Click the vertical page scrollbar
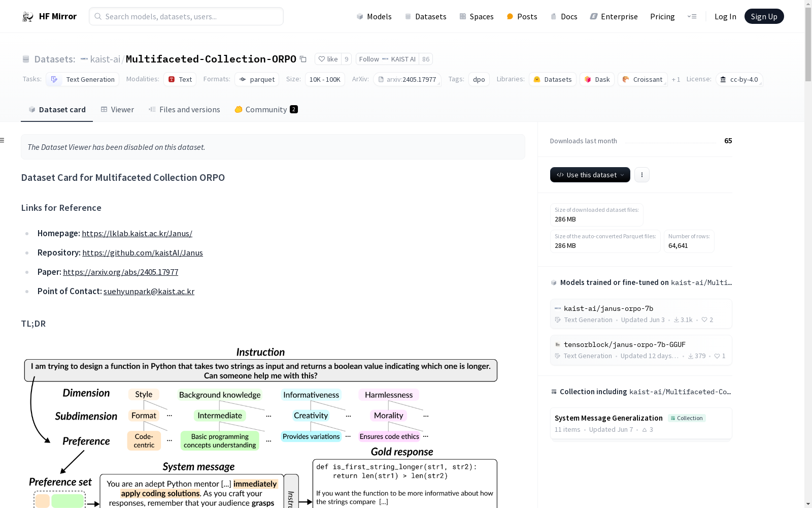Image resolution: width=812 pixels, height=508 pixels. [x=808, y=254]
